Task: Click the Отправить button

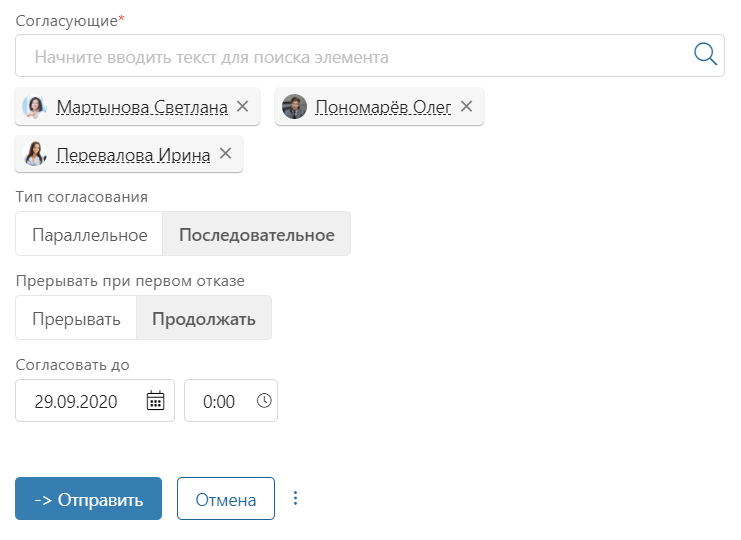Action: 88,499
